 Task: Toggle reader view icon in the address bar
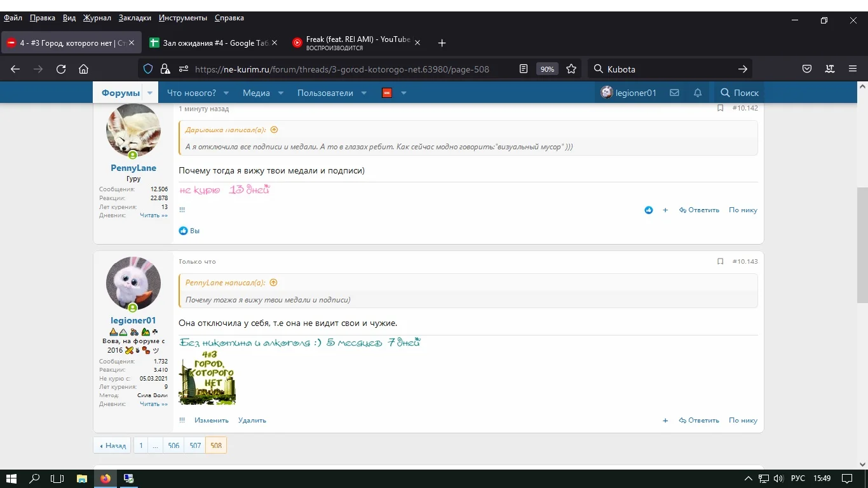(524, 69)
